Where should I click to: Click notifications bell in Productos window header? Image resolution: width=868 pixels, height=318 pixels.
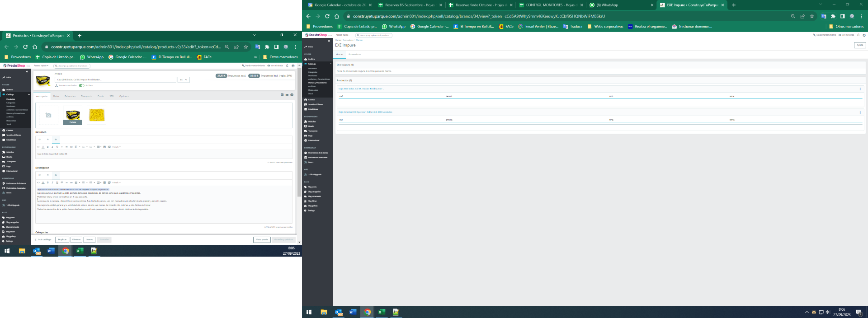click(287, 65)
